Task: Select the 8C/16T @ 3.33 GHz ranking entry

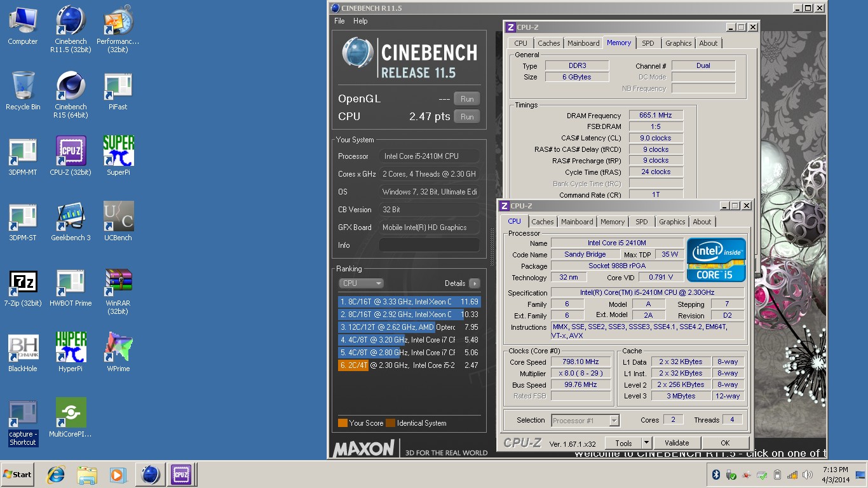Action: (x=409, y=302)
